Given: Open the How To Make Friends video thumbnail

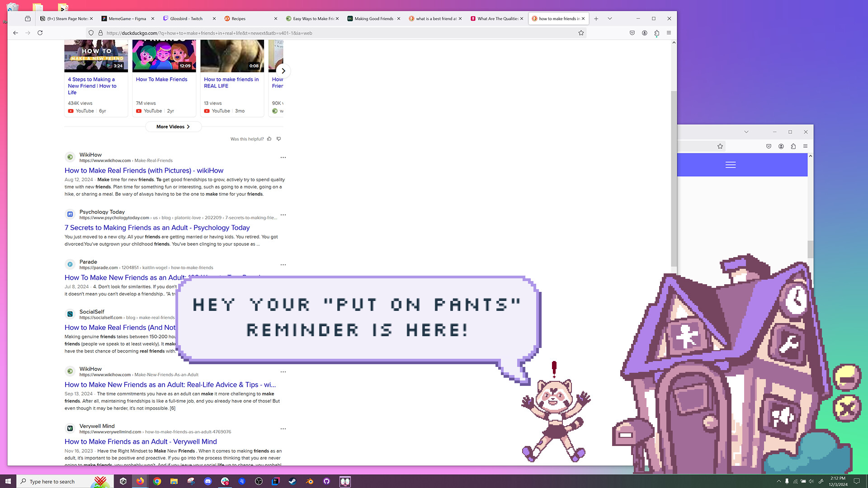Looking at the screenshot, I should [164, 54].
